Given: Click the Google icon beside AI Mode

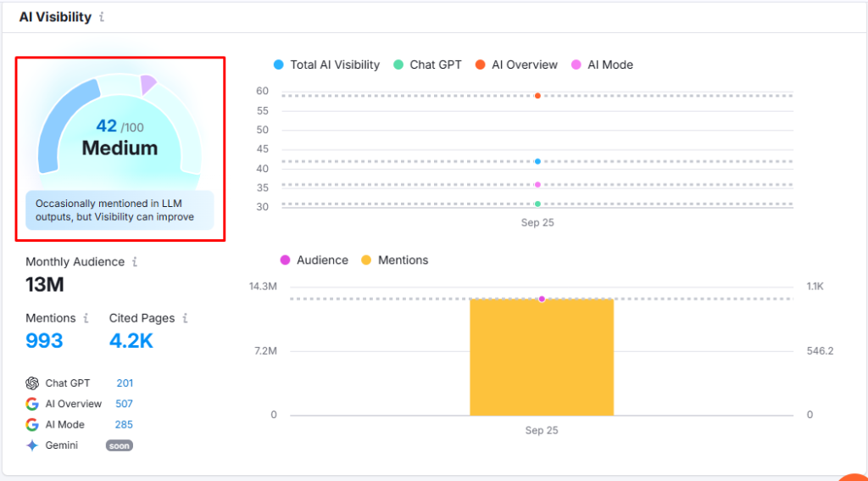Looking at the screenshot, I should [x=32, y=424].
